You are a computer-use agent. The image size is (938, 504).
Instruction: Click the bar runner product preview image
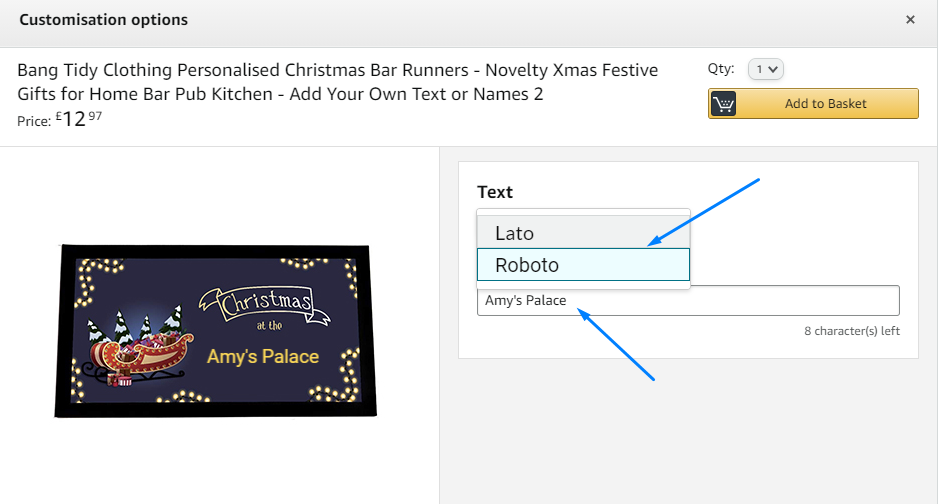point(216,331)
